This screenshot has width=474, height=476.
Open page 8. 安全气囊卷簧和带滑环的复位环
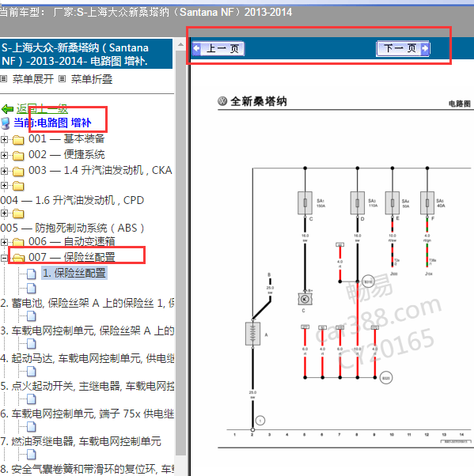(87, 470)
